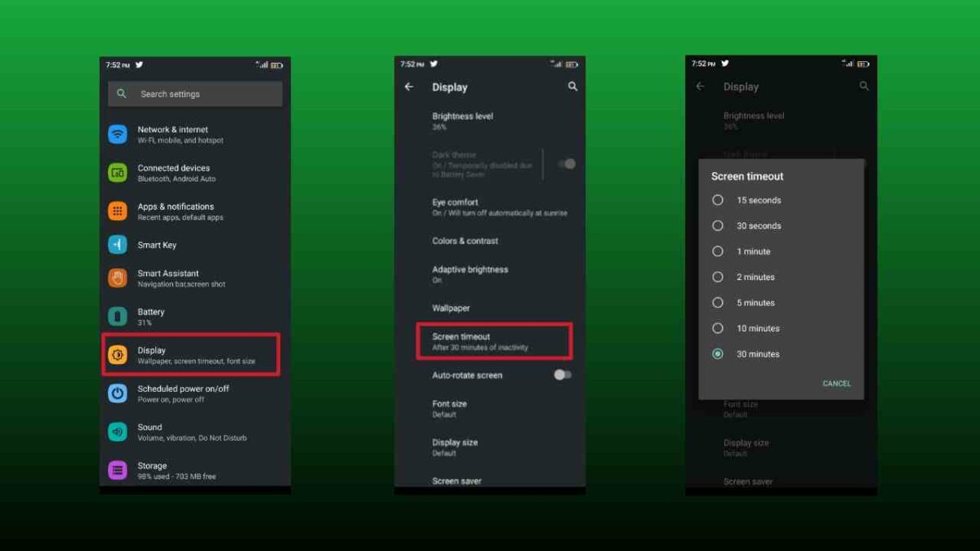980x551 pixels.
Task: Click the Search settings field
Action: pyautogui.click(x=195, y=94)
